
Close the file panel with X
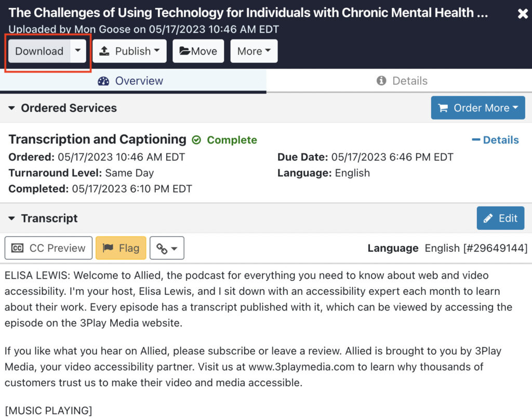point(523,14)
